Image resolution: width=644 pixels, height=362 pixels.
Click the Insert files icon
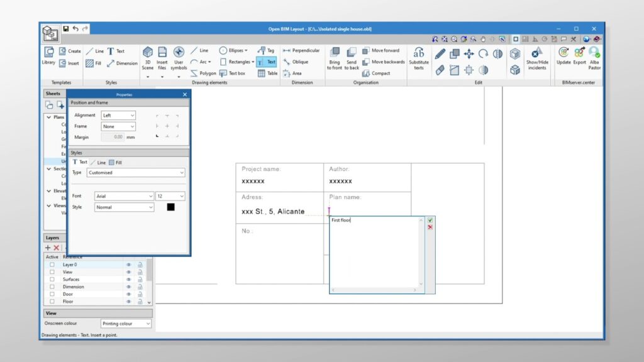point(162,56)
